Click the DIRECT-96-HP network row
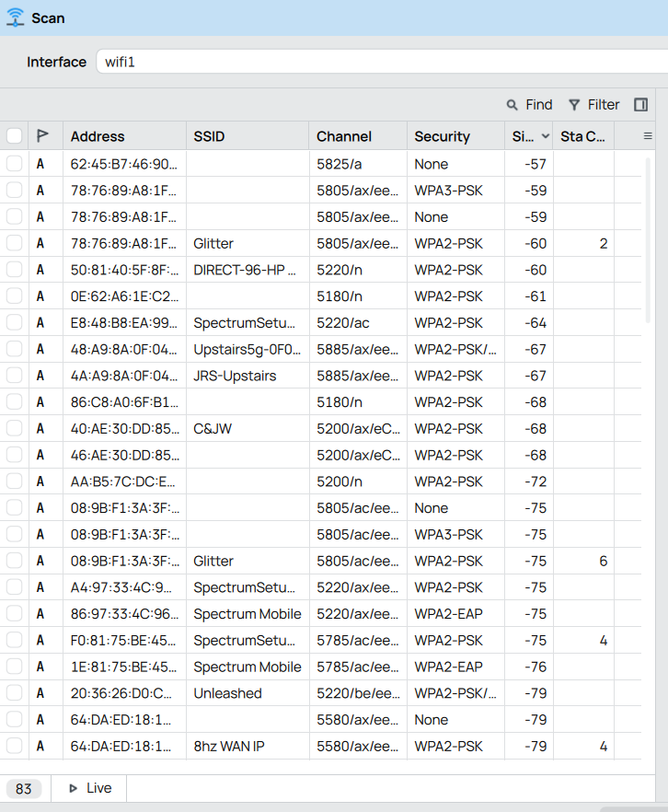This screenshot has width=668, height=812. (320, 270)
